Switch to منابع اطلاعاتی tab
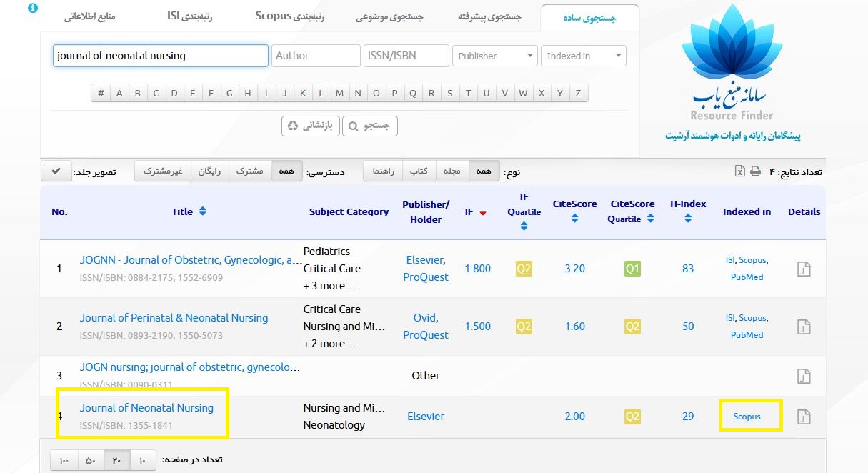 click(90, 17)
